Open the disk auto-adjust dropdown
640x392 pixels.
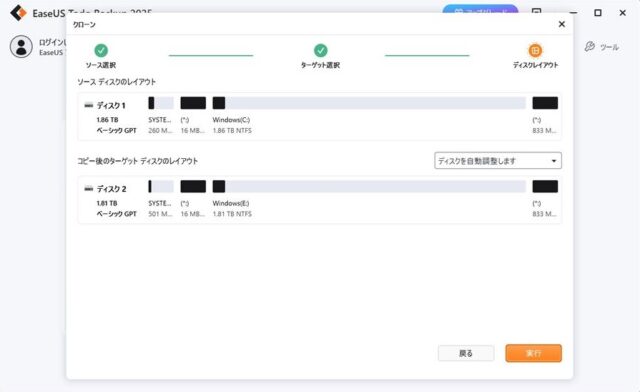click(498, 161)
